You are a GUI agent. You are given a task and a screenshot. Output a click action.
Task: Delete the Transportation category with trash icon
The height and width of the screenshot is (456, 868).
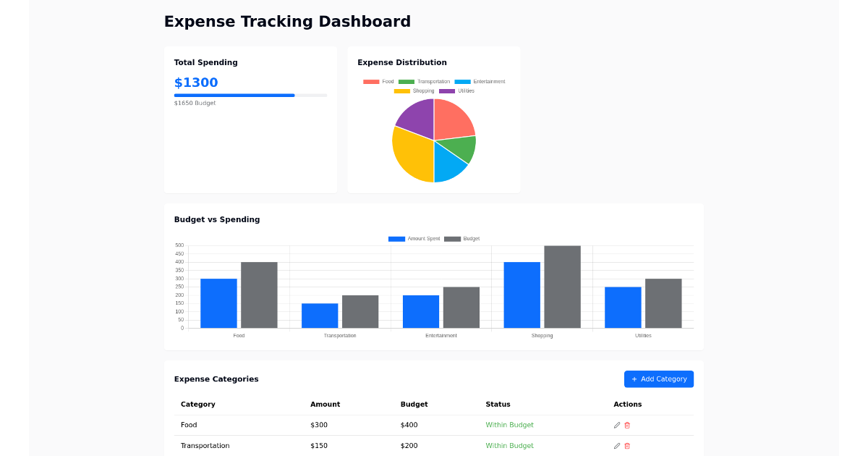pyautogui.click(x=626, y=446)
